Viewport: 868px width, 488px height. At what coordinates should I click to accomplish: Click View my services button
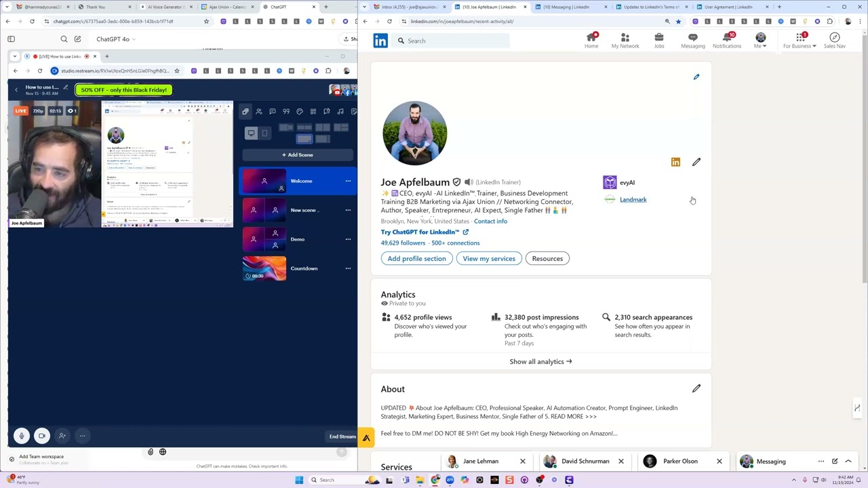tap(489, 258)
